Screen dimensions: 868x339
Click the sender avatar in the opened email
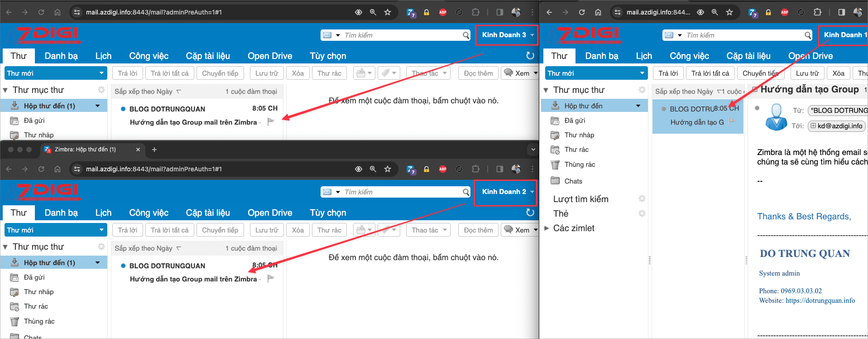tap(776, 117)
